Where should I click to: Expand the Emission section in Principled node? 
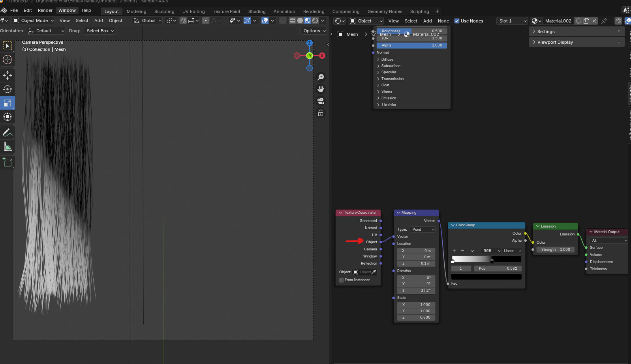click(388, 98)
